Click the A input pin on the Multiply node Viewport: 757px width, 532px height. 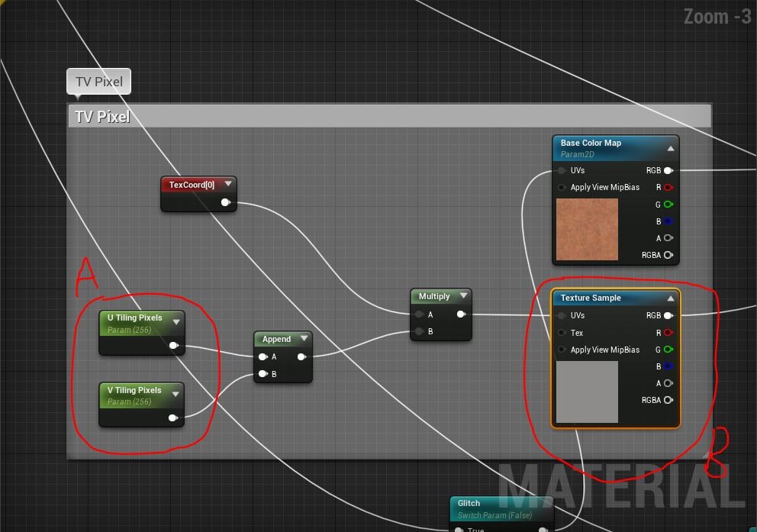pyautogui.click(x=418, y=314)
